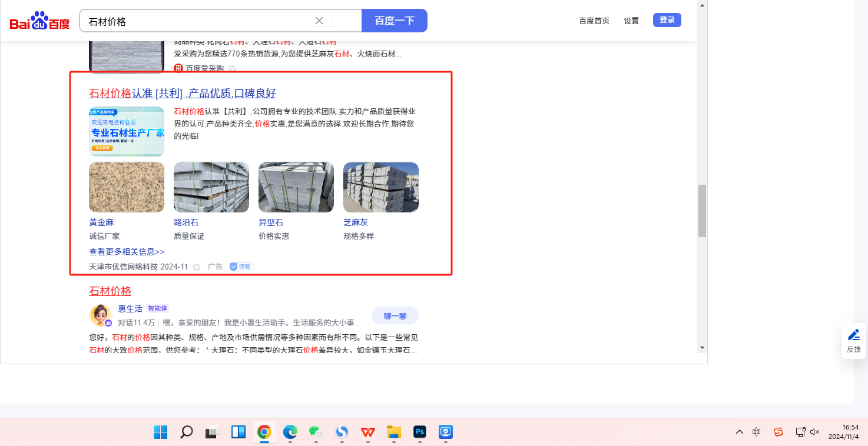Click the 聊一聊 chat button
Image resolution: width=868 pixels, height=446 pixels.
point(395,316)
